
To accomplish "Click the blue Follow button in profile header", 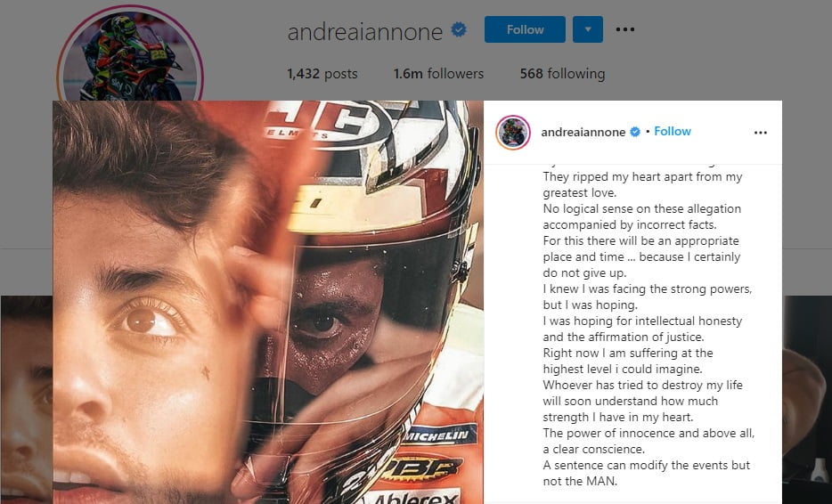I will (525, 29).
